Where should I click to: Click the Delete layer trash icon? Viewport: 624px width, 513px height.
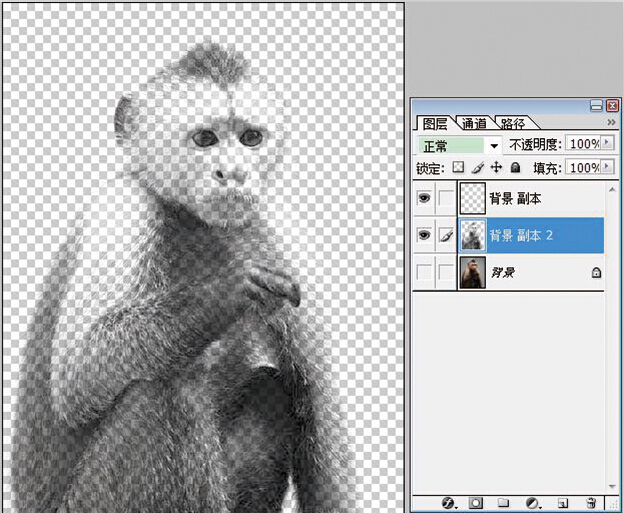[591, 501]
